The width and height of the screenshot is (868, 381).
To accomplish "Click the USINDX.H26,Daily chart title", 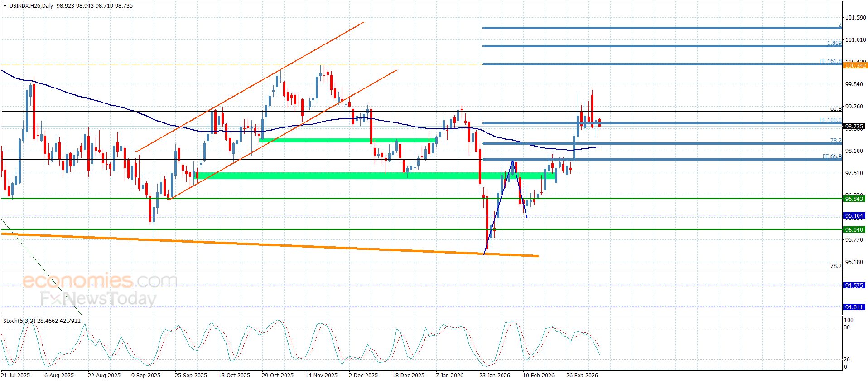I will tap(31, 6).
